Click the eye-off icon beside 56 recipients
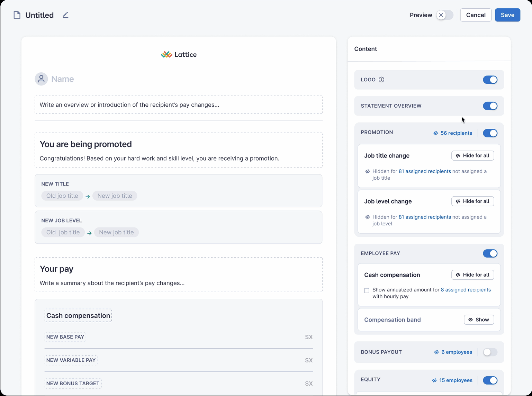Screen dimensions: 532x396 [435, 133]
